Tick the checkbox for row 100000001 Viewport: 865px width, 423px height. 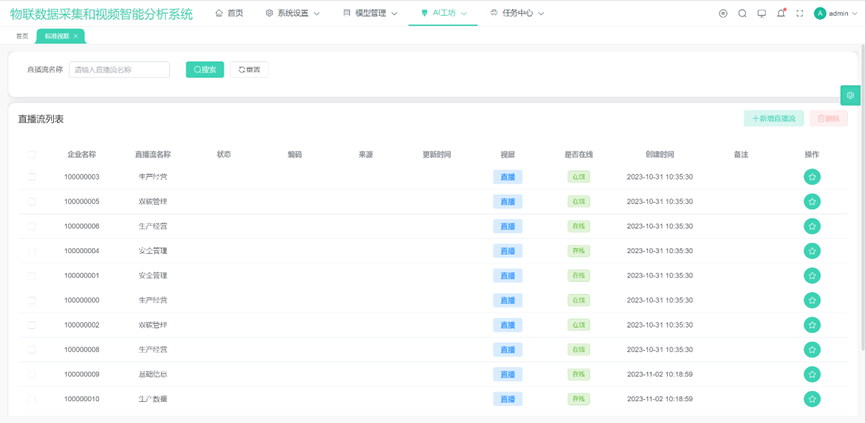pyautogui.click(x=31, y=276)
